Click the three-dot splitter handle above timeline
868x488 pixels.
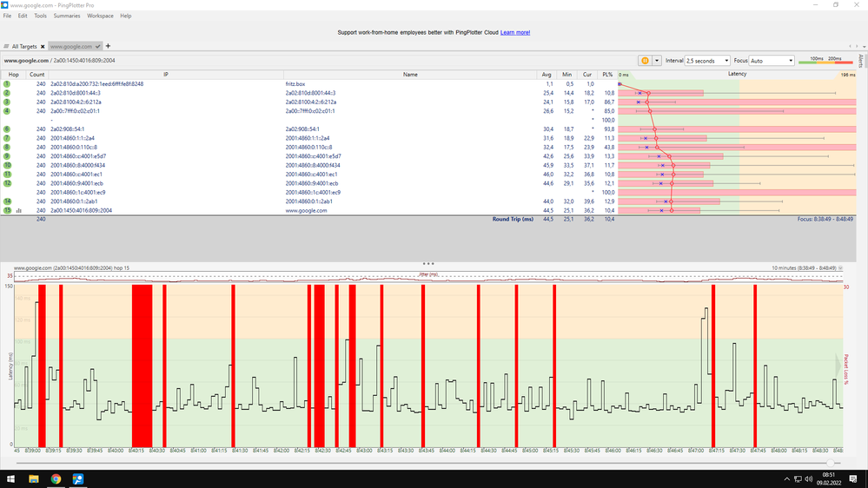(427, 264)
